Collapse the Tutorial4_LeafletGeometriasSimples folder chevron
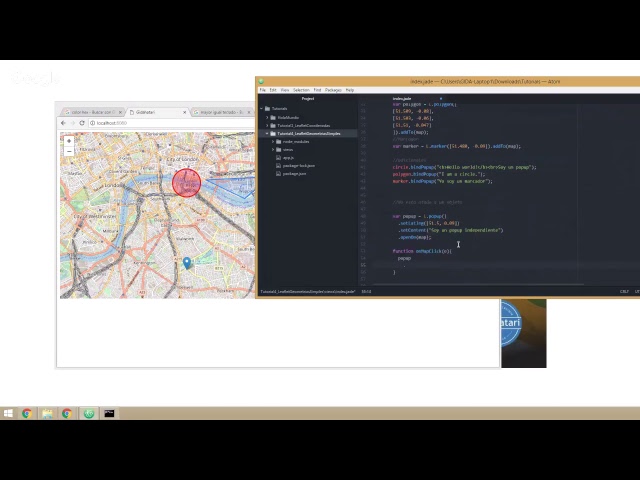 [x=267, y=133]
